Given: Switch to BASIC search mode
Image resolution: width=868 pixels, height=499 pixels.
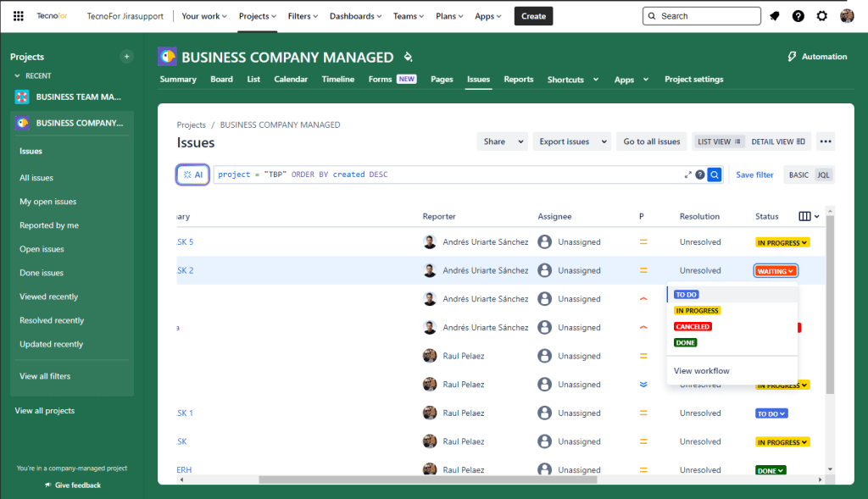Looking at the screenshot, I should tap(798, 175).
